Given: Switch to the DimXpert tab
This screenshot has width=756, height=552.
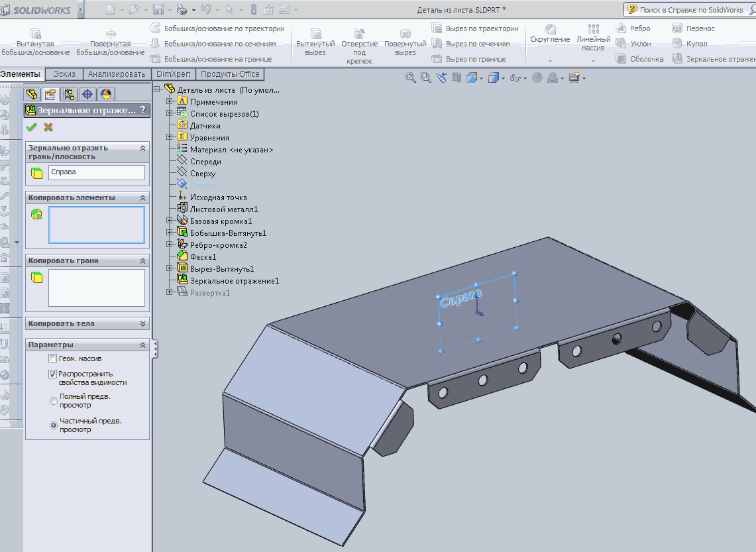Looking at the screenshot, I should [x=174, y=74].
